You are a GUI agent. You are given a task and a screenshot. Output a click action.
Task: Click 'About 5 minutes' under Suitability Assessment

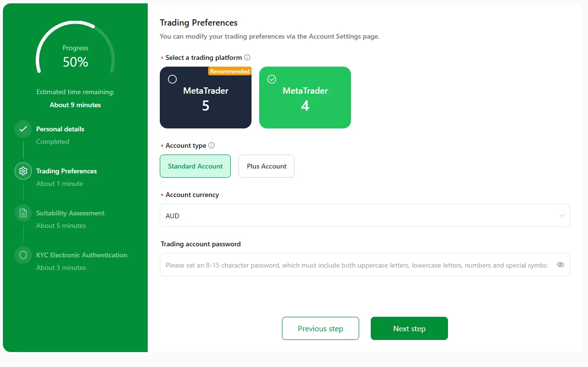[x=61, y=226]
